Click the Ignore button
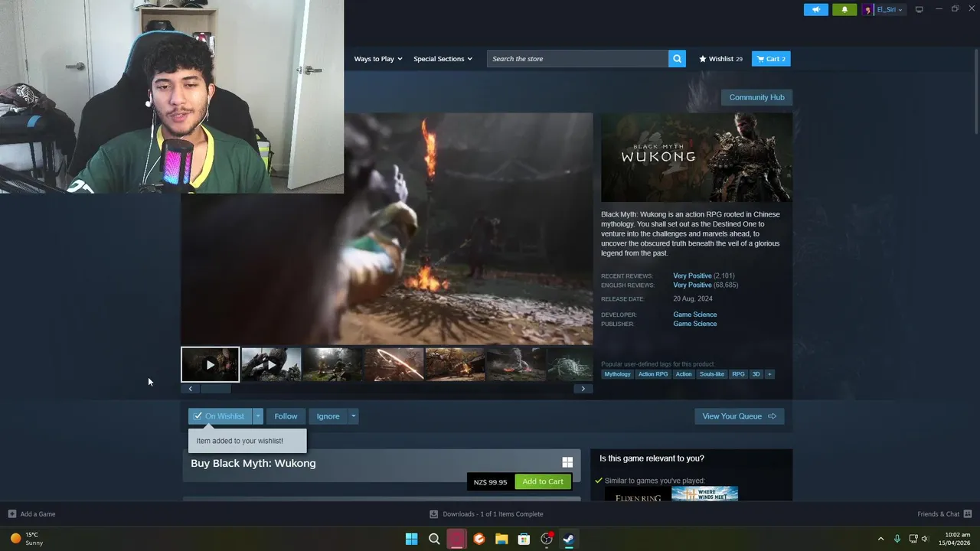 point(328,416)
